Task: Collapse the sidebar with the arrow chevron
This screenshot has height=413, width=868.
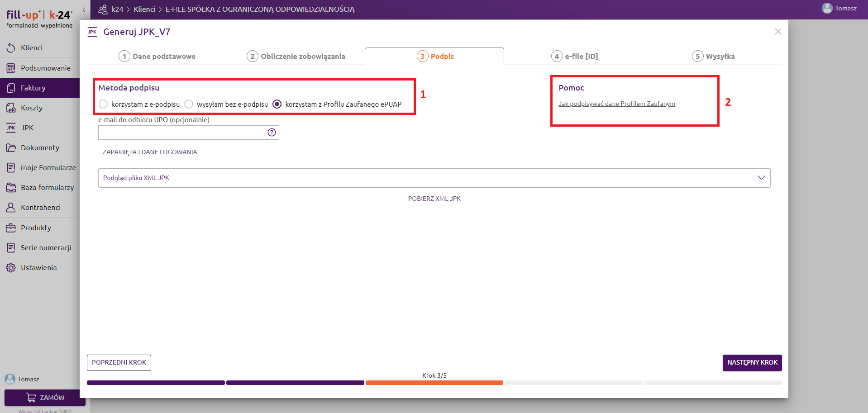Action: point(84,9)
